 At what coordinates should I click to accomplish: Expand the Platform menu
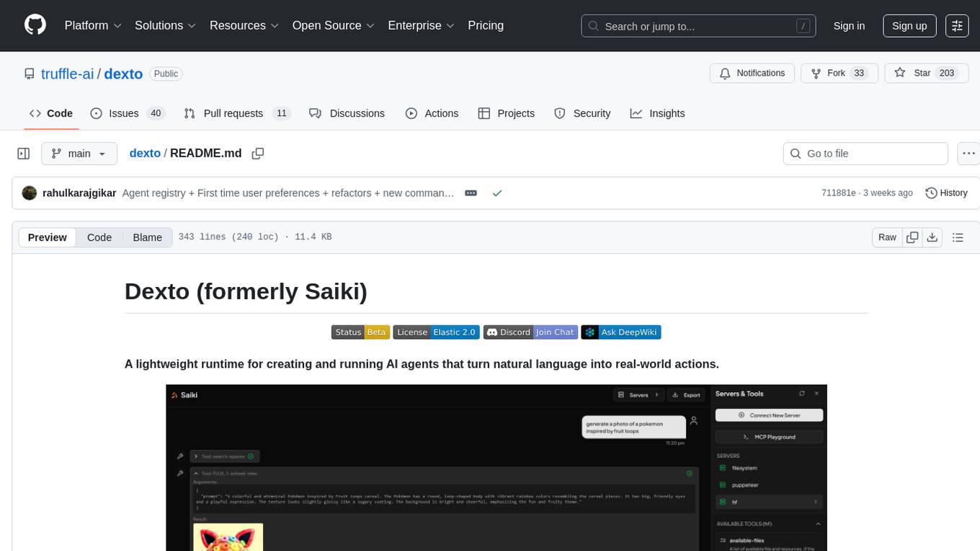[93, 25]
